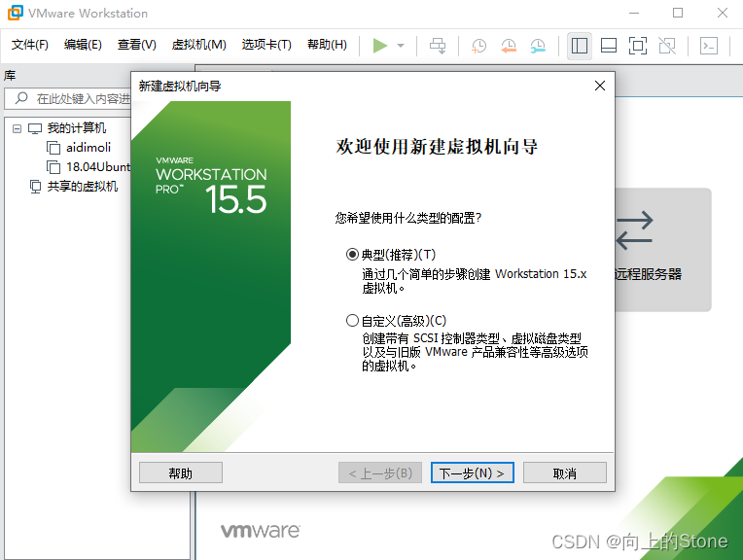Select the 自定义(高级) radio button
The image size is (743, 560).
click(352, 321)
